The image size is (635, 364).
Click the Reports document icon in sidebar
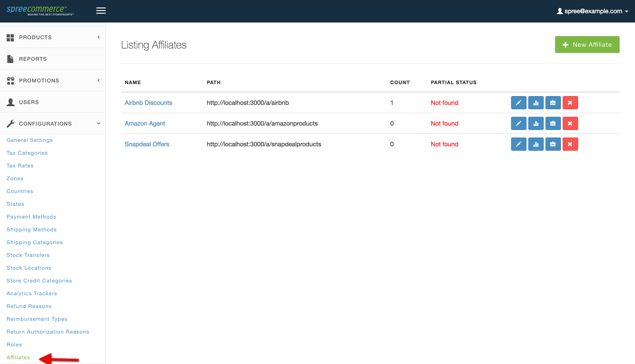pyautogui.click(x=11, y=59)
